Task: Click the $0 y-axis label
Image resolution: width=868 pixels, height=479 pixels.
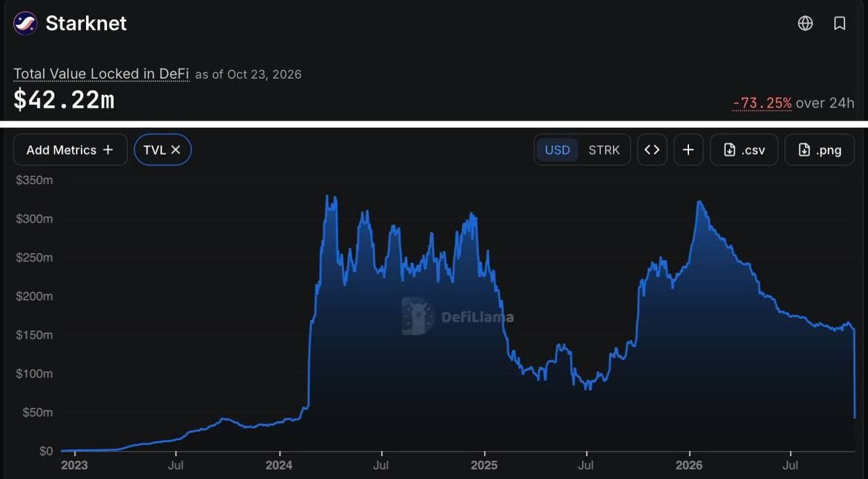Action: coord(45,451)
